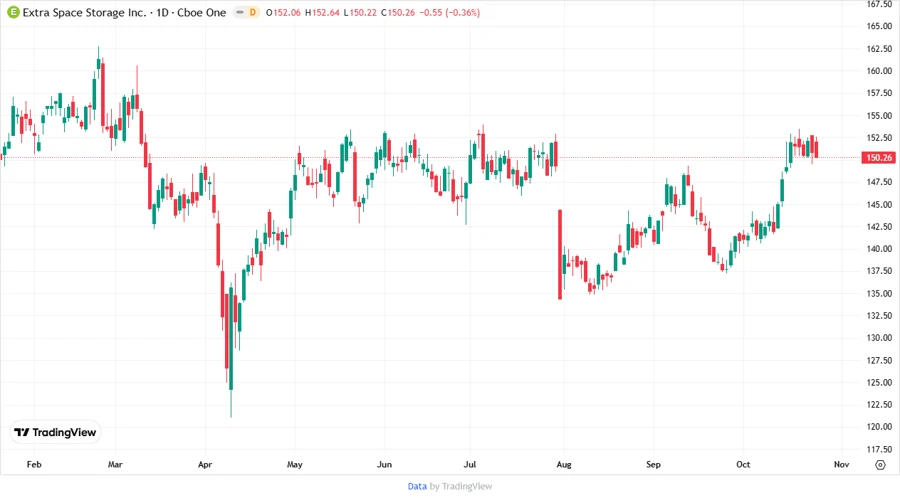The image size is (900, 498).
Task: Click the April low candle near 121
Action: pos(231,350)
